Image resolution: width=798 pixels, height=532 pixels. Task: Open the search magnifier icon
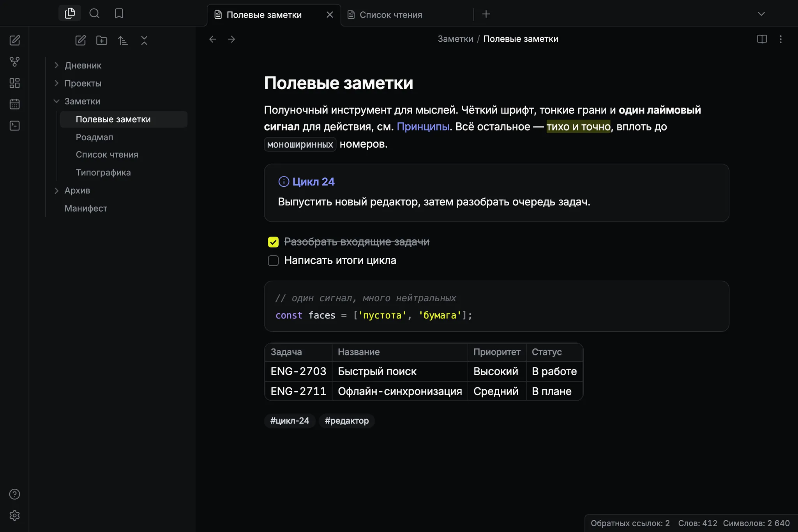[x=94, y=14]
